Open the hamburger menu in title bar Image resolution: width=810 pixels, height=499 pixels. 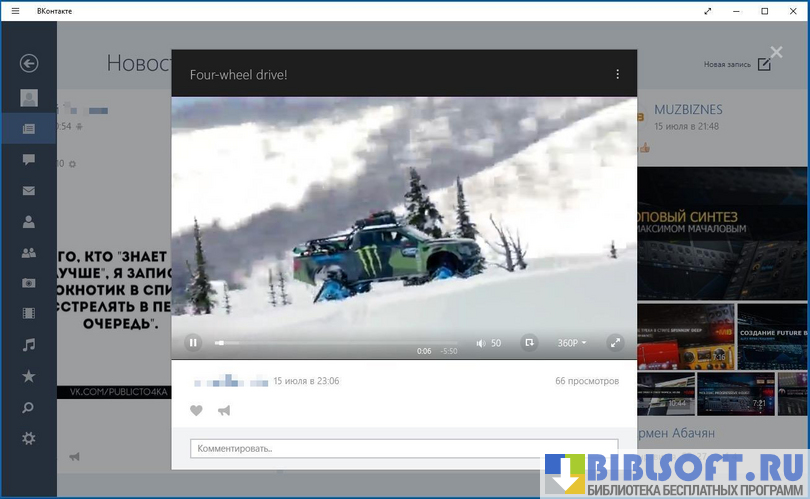coord(15,11)
